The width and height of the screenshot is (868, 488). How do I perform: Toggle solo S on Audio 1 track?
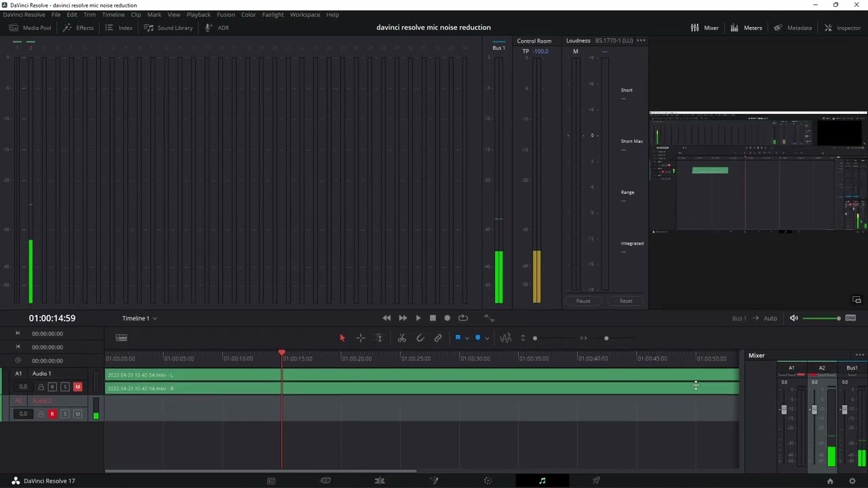point(65,387)
